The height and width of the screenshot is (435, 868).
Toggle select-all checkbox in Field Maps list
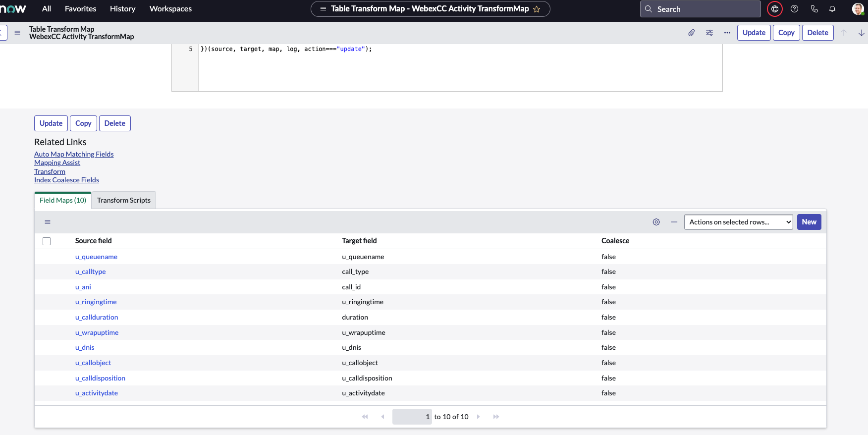(x=47, y=241)
